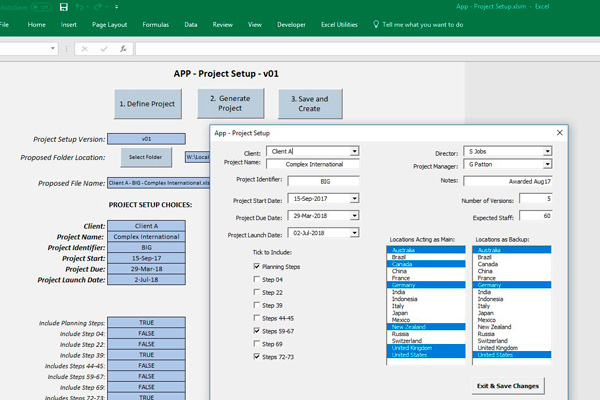Uncheck the Steps 72-73 checkbox
The width and height of the screenshot is (600, 400).
tap(257, 356)
